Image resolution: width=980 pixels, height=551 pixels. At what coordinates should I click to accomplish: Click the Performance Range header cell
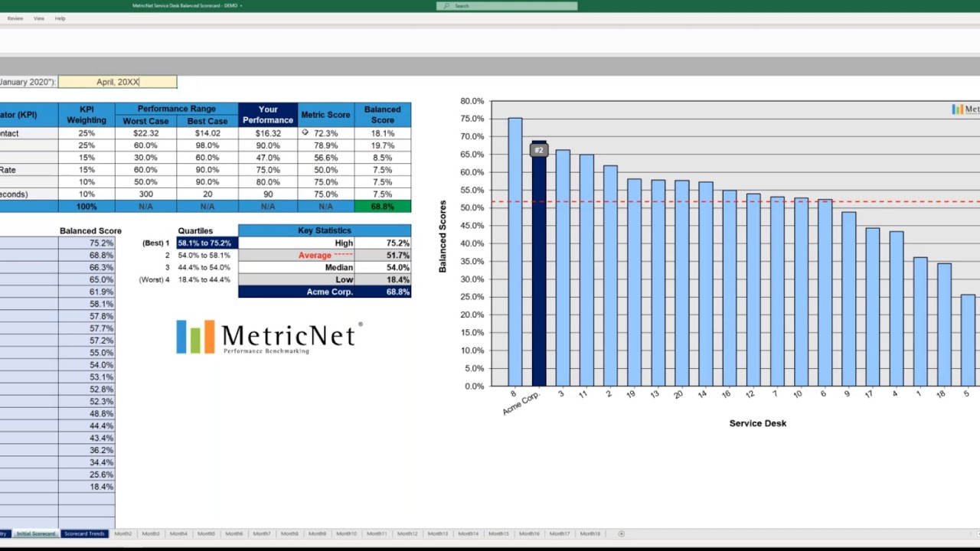click(176, 109)
